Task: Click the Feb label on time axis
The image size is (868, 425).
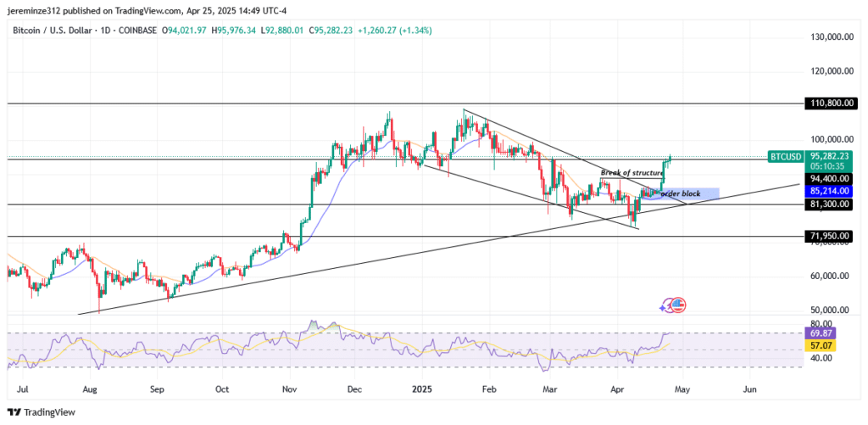Action: point(489,389)
